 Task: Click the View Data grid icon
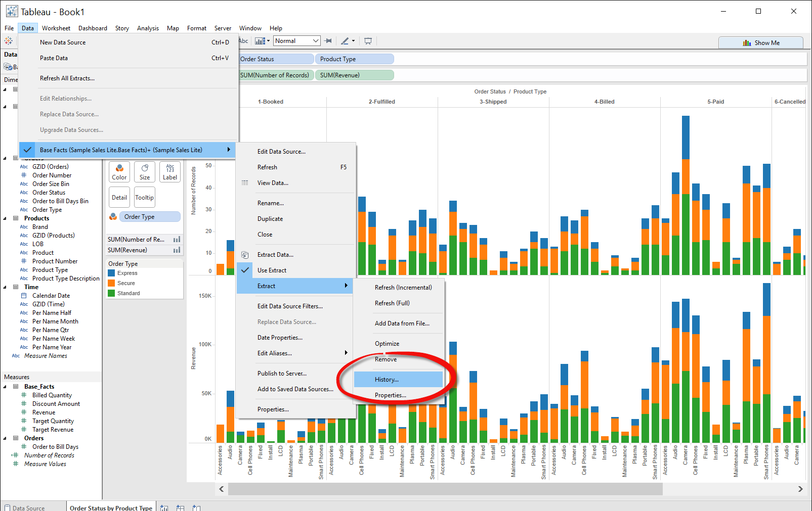(245, 183)
